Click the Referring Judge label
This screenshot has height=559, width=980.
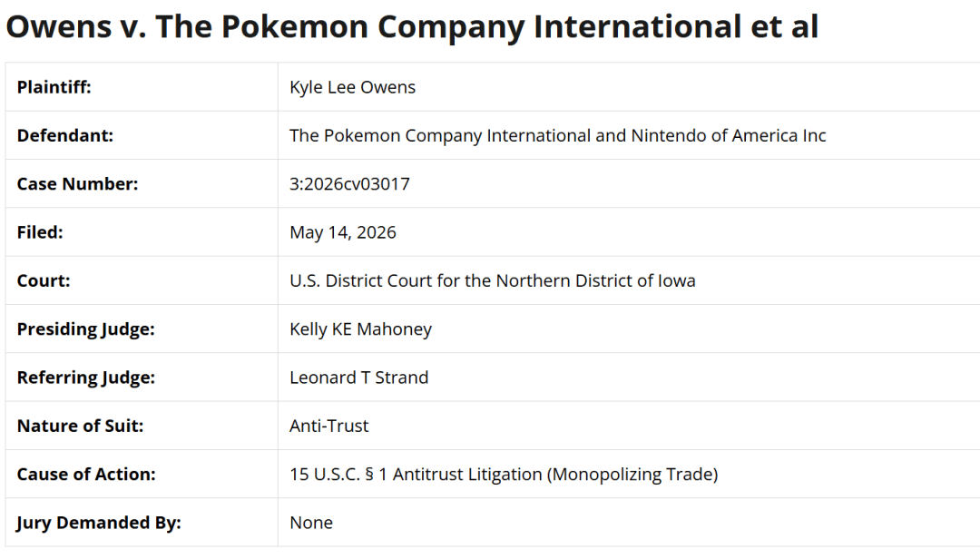(85, 378)
